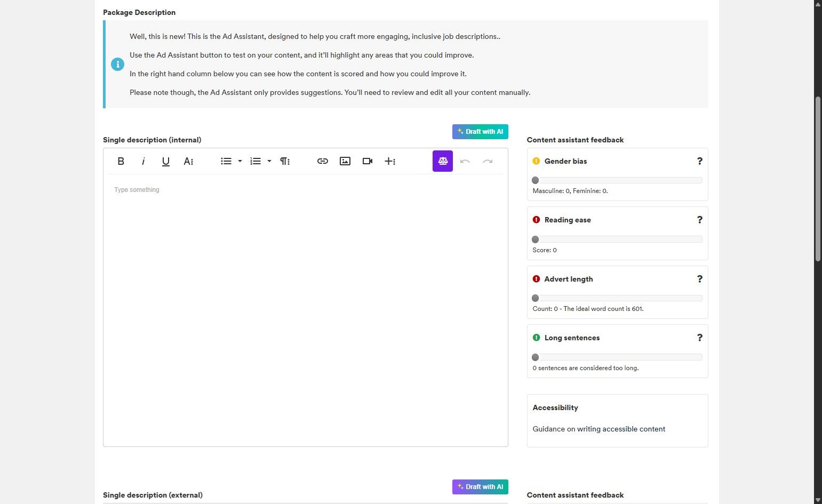
Task: Show help for Gender bias score
Action: click(x=700, y=161)
